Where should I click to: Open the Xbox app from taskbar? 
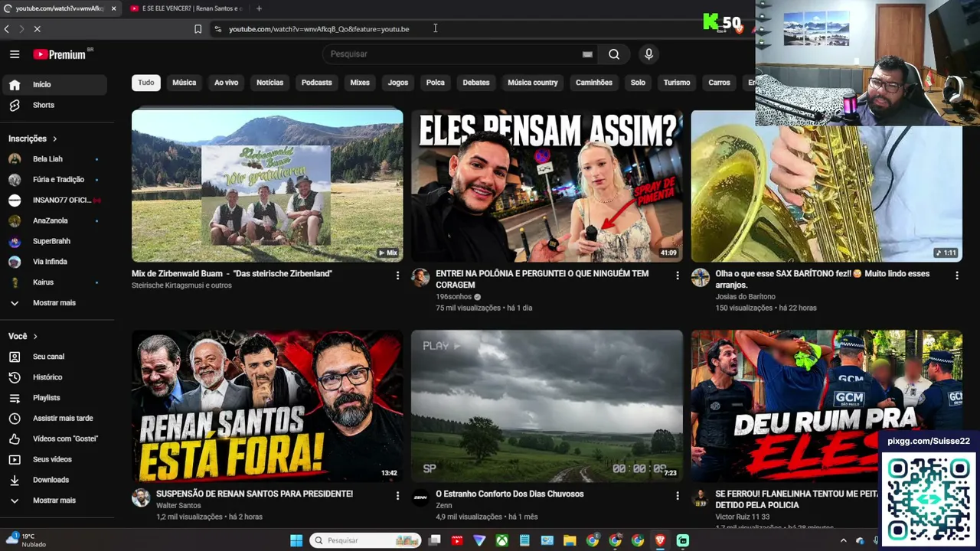pyautogui.click(x=501, y=541)
